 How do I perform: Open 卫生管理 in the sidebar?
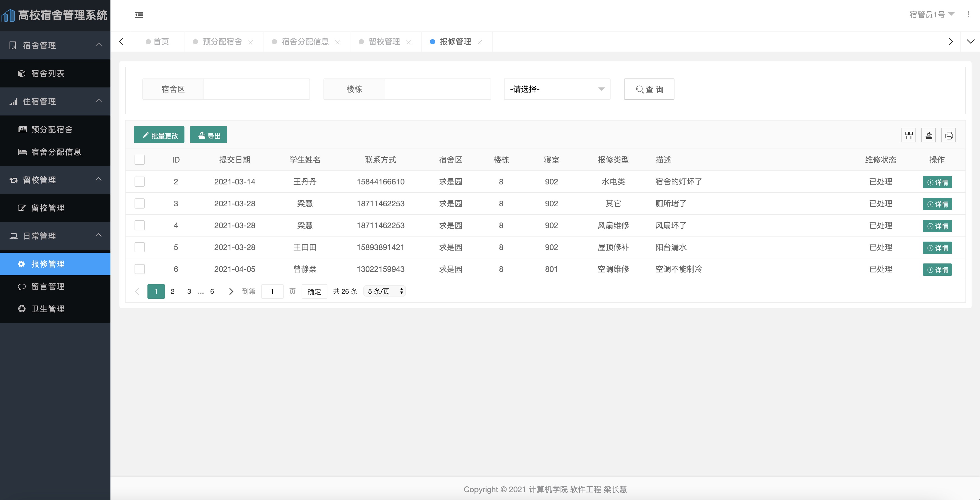(48, 309)
